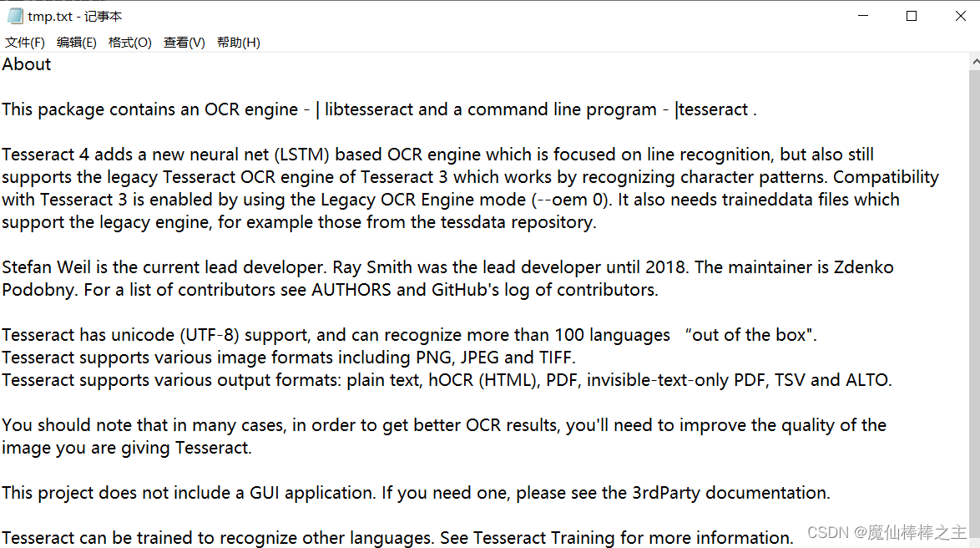The height and width of the screenshot is (548, 980).
Task: Click the name 'Stefan Weil'
Action: click(x=47, y=267)
